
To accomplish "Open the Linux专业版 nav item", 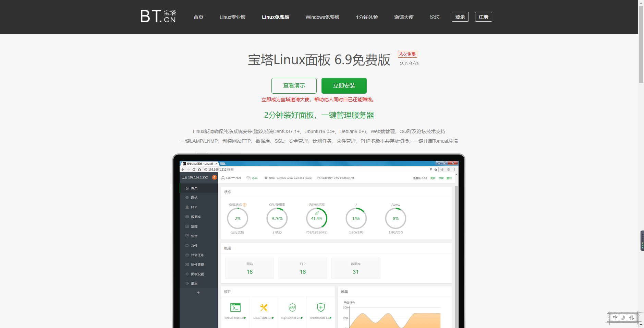I will (233, 17).
